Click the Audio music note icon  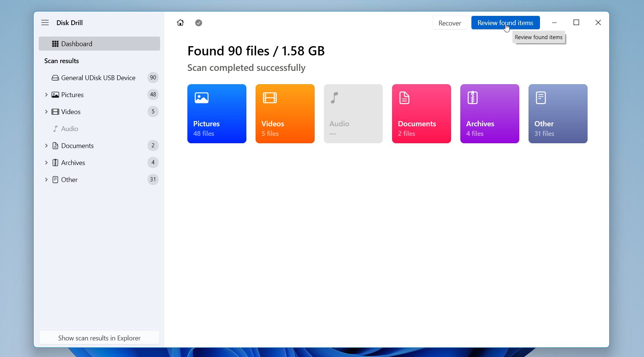[55, 128]
